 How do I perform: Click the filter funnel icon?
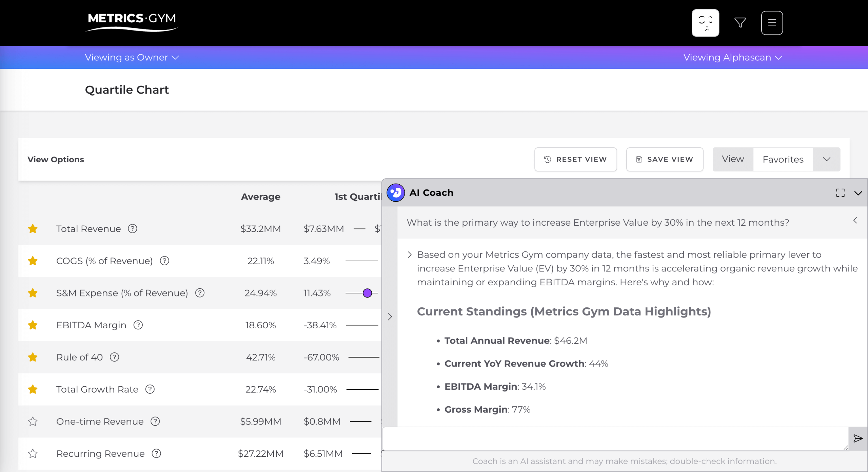740,23
